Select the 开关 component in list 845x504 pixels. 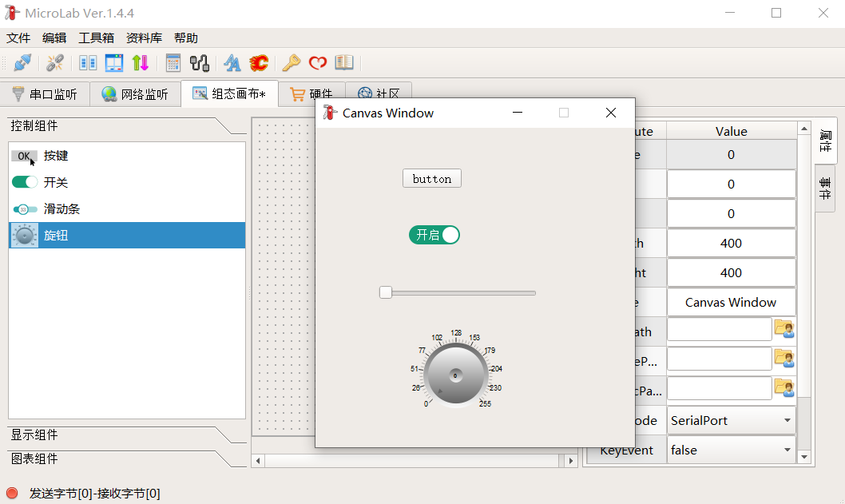pos(127,182)
